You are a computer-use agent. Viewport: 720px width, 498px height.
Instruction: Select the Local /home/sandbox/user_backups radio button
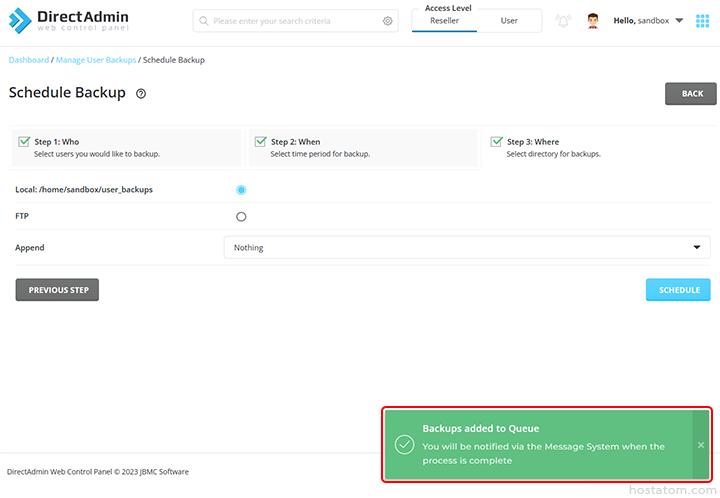[241, 190]
